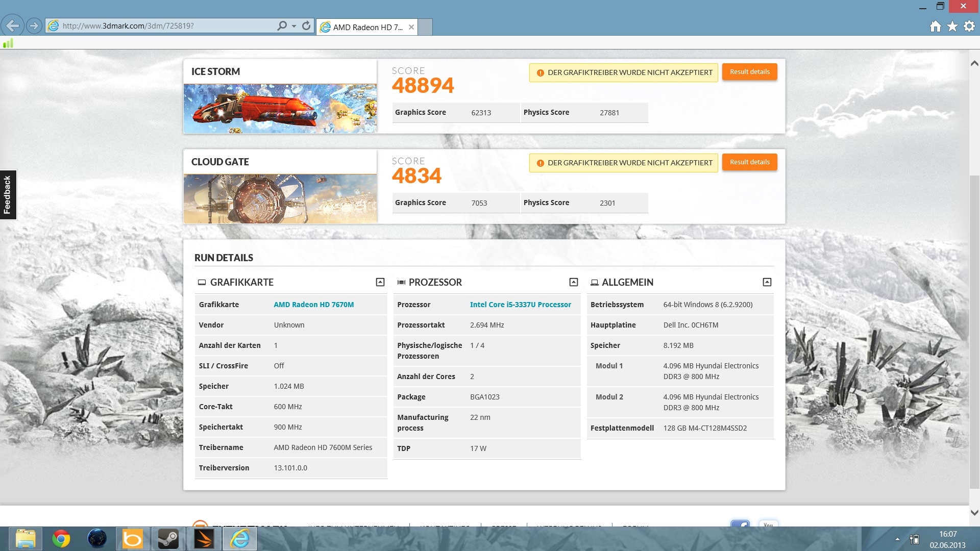The image size is (980, 551).
Task: Show hidden system tray icons
Action: coord(897,539)
